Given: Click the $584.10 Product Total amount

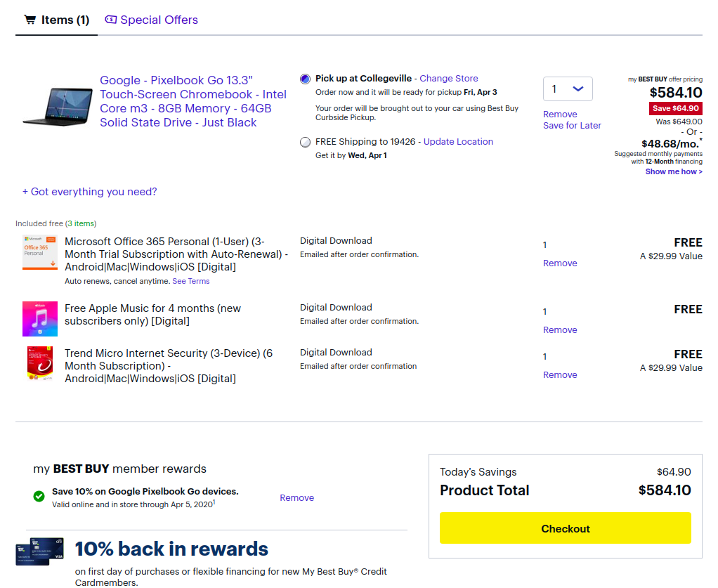Looking at the screenshot, I should (x=665, y=490).
